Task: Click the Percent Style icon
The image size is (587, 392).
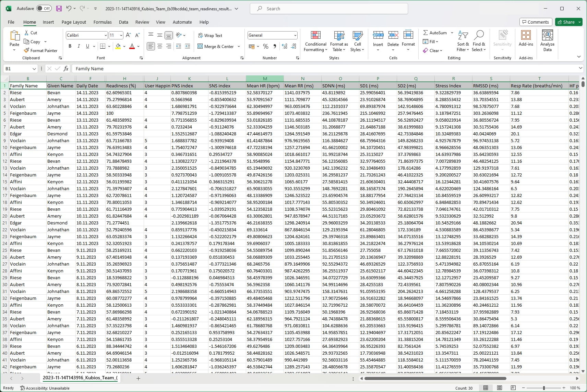Action: click(265, 46)
